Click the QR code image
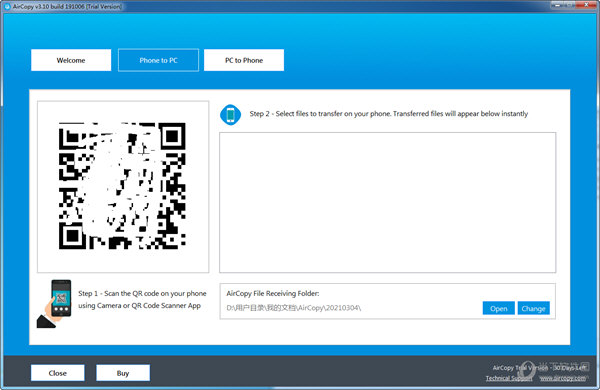600x390 pixels. tap(122, 186)
